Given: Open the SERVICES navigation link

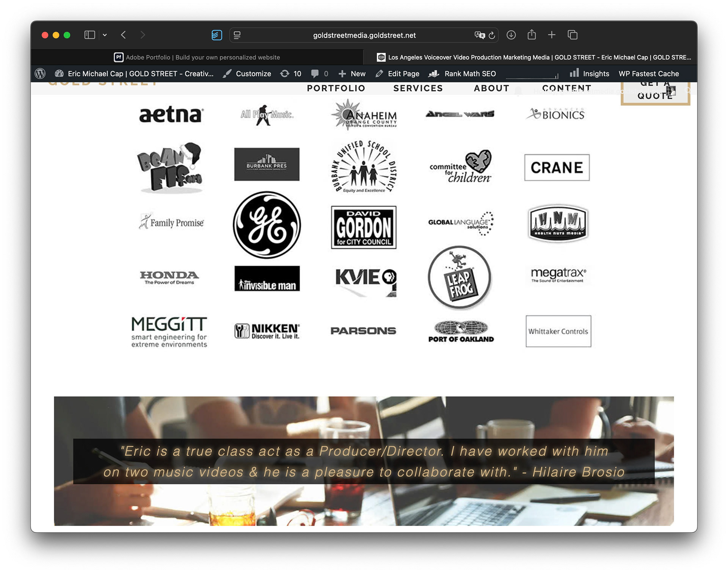Looking at the screenshot, I should point(418,88).
